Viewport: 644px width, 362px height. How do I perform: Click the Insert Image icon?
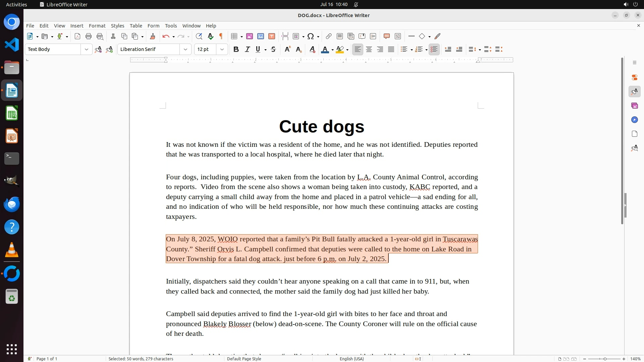[250, 36]
